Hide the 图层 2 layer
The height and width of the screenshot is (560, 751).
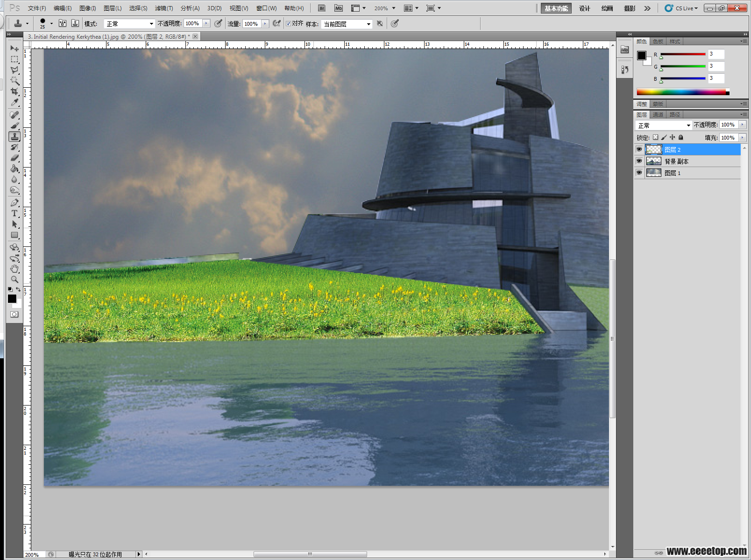639,149
